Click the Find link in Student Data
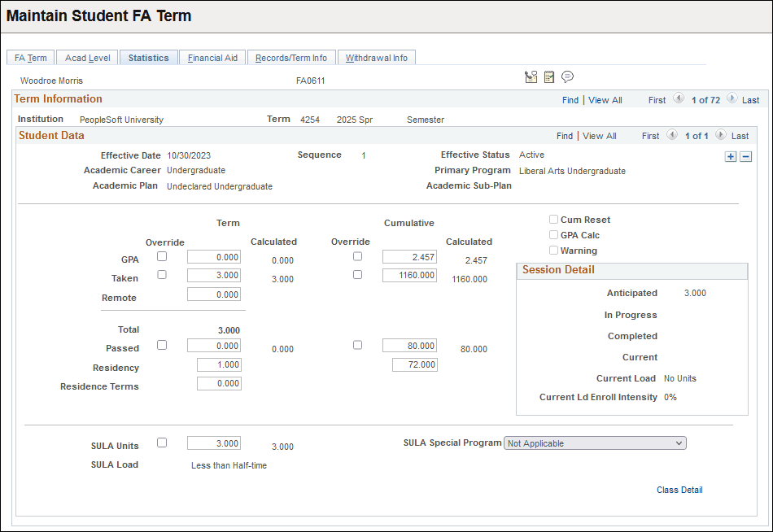 [x=565, y=135]
